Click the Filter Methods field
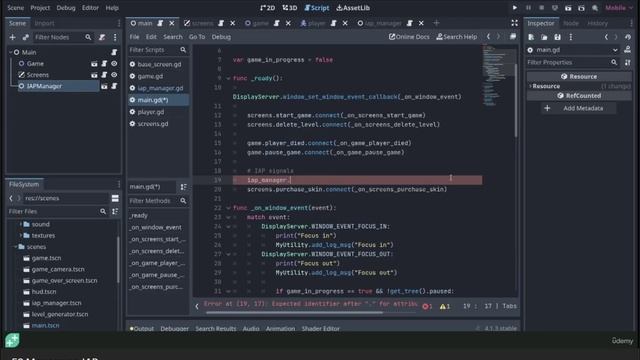This screenshot has height=360, width=640. click(x=158, y=201)
